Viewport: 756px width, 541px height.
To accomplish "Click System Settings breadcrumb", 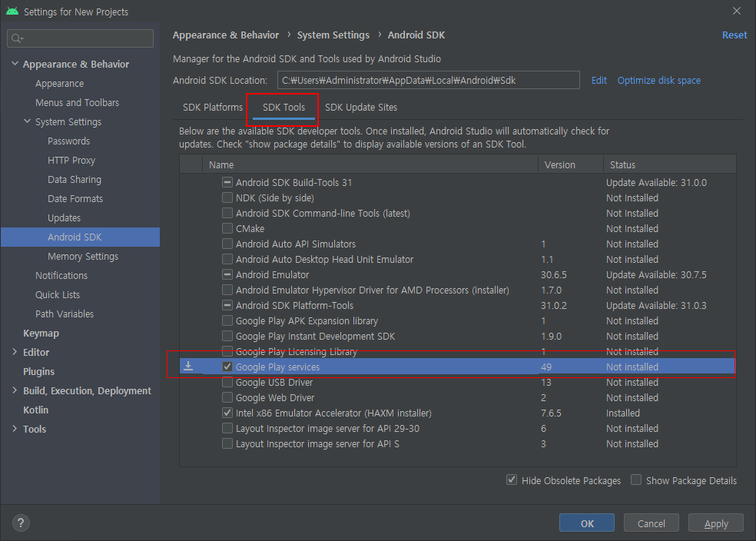I will coord(333,35).
